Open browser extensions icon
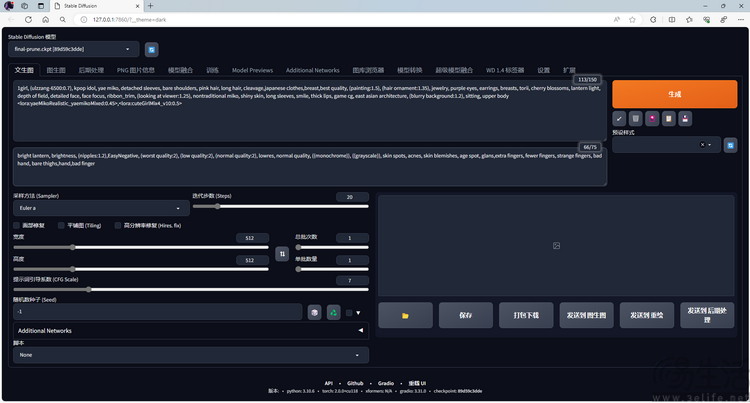The image size is (750, 403). [x=653, y=20]
